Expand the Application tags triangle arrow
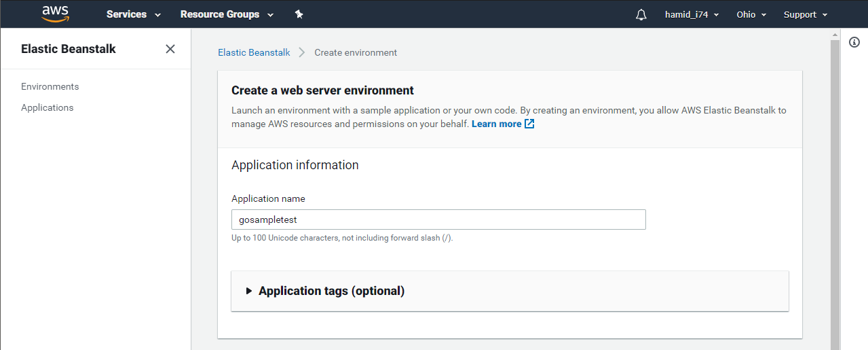Screen dimensions: 868x350 pyautogui.click(x=249, y=291)
